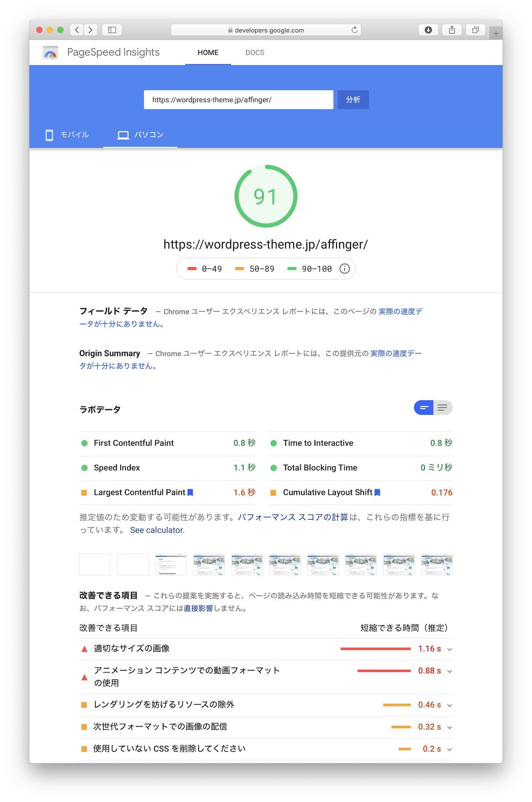Expand 次世代フォーマット audit chevron
The height and width of the screenshot is (802, 532).
pos(450,727)
